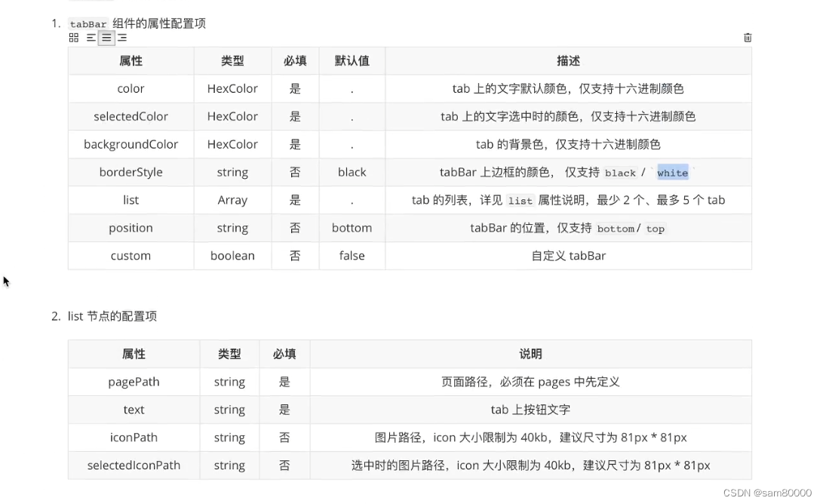Select the 'selectedColor' property cell
The width and height of the screenshot is (823, 504).
point(131,116)
